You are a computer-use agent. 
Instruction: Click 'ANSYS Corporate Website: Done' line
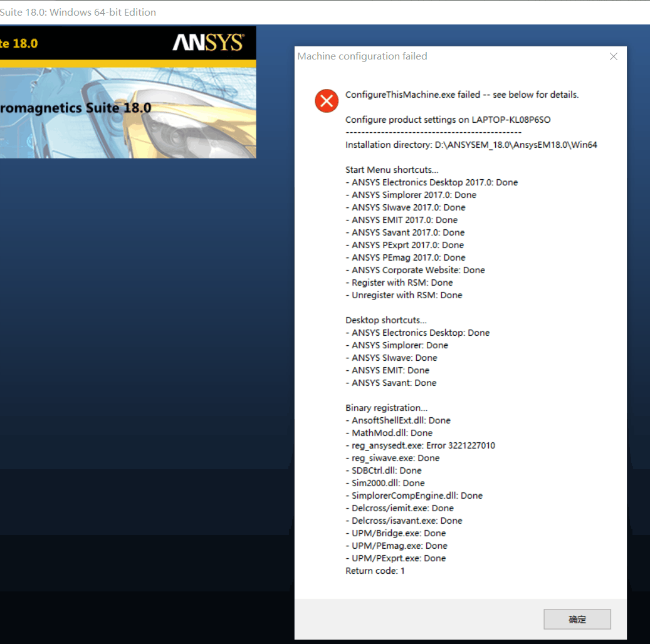click(x=415, y=270)
